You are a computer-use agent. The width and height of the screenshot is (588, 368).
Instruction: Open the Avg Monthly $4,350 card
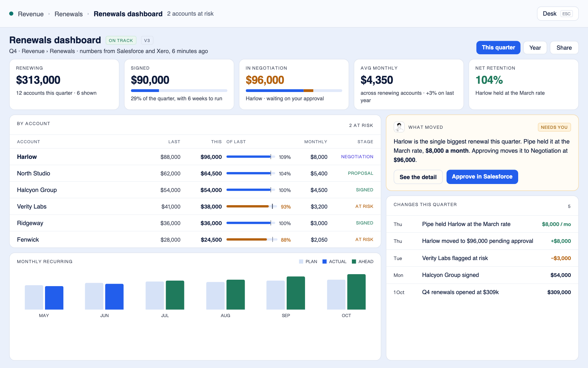[x=409, y=84]
